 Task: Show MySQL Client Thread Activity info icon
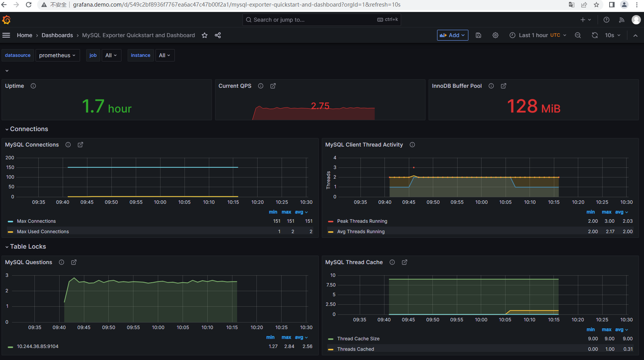click(x=412, y=145)
